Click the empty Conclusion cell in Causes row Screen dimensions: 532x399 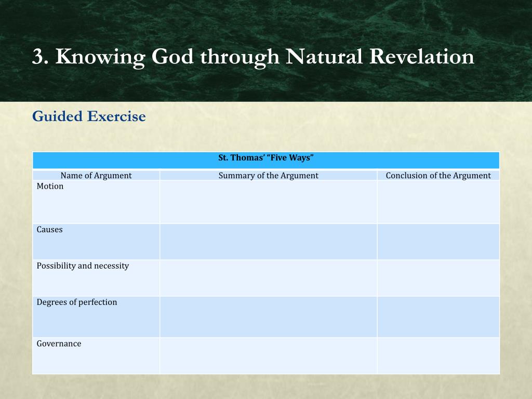(438, 242)
